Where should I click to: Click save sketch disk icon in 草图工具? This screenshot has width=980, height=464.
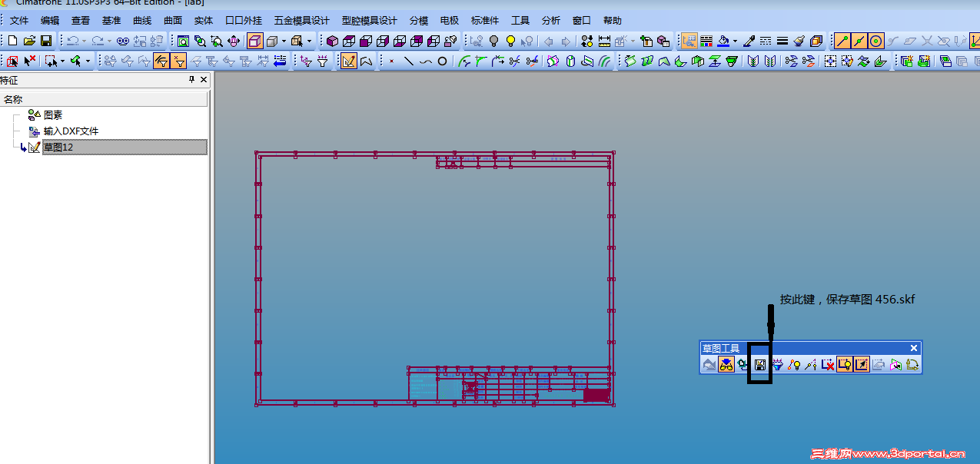(x=760, y=365)
